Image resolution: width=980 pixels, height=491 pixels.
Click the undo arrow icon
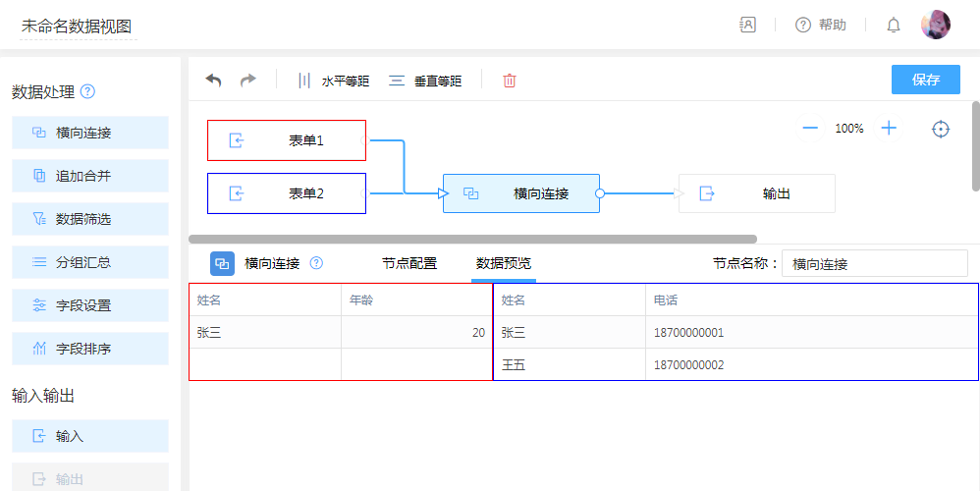click(213, 81)
